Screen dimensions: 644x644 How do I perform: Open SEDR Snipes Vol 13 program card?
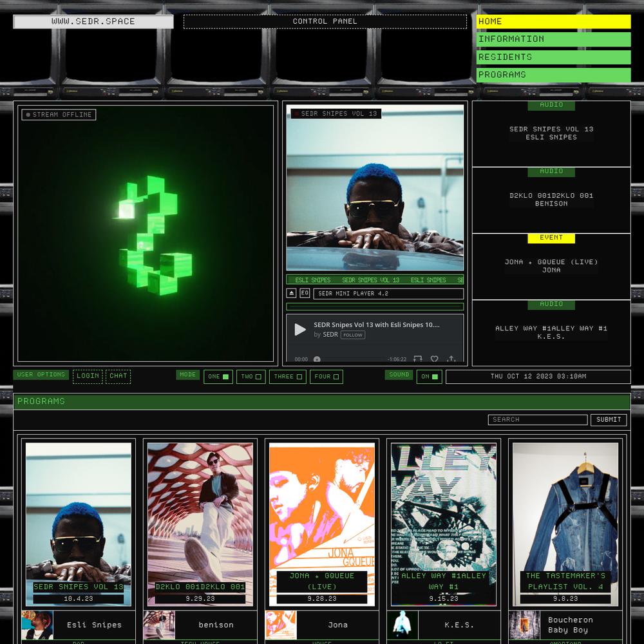click(79, 524)
